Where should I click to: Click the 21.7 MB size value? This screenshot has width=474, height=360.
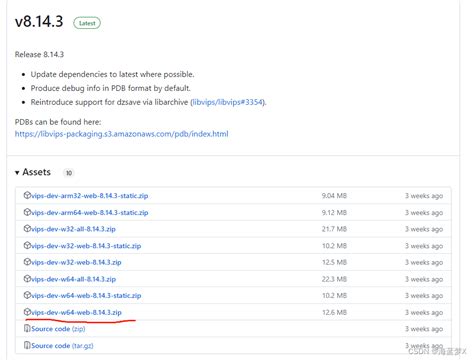[334, 229]
